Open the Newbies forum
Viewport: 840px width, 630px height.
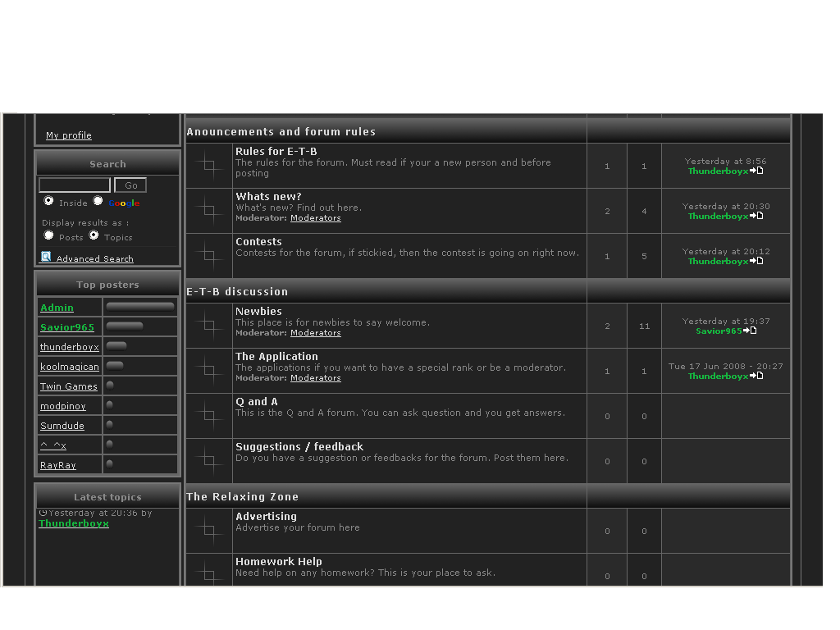click(258, 311)
